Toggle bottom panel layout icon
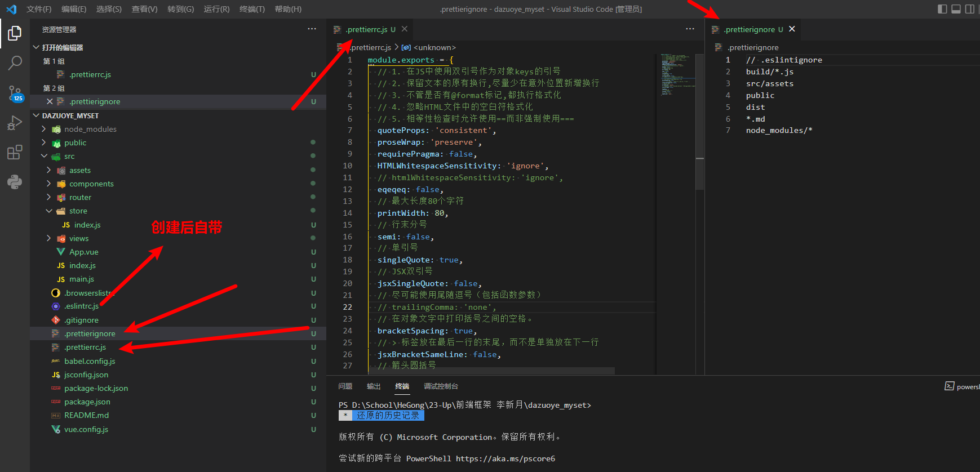Screen dimensions: 980x472 tap(956, 9)
